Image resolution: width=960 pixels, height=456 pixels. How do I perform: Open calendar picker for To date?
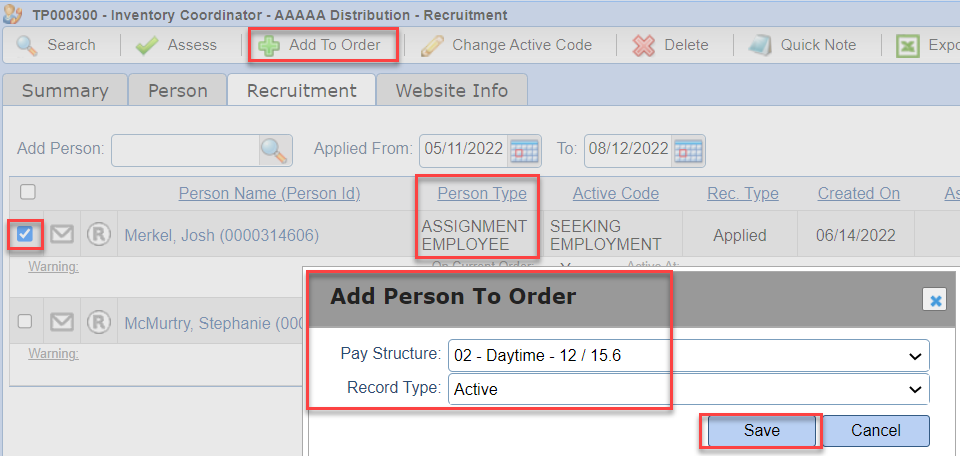pyautogui.click(x=689, y=150)
